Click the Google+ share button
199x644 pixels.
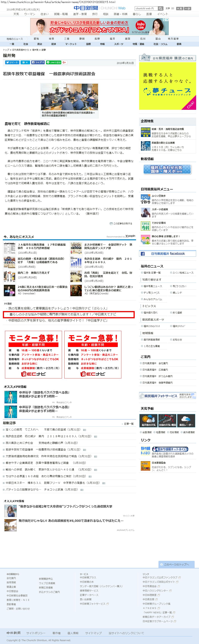[x=64, y=63]
